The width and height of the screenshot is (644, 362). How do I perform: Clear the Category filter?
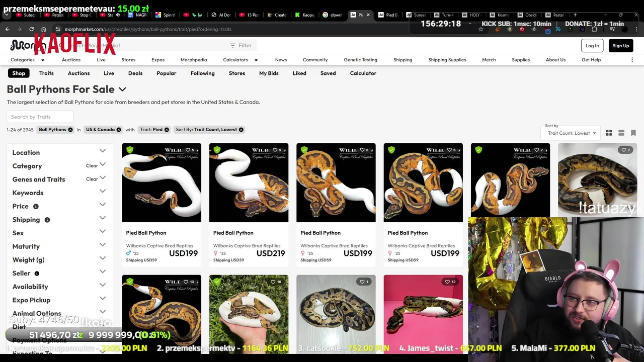click(92, 165)
